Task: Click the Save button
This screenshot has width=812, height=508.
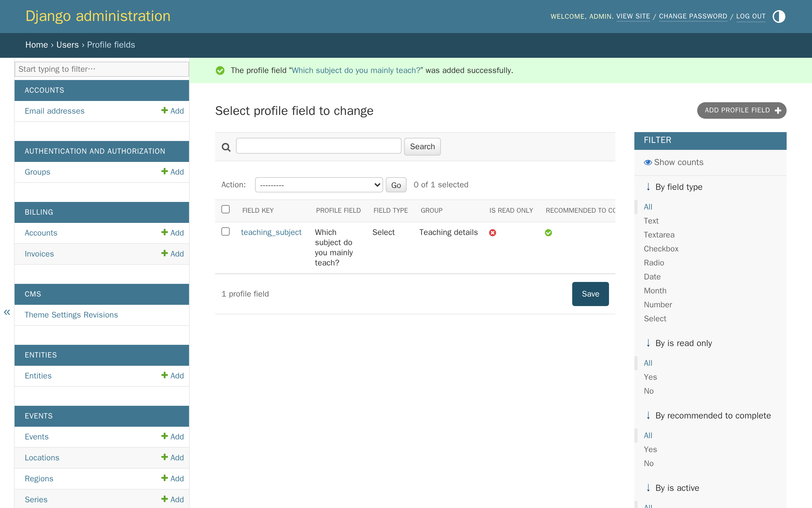Action: pyautogui.click(x=590, y=294)
